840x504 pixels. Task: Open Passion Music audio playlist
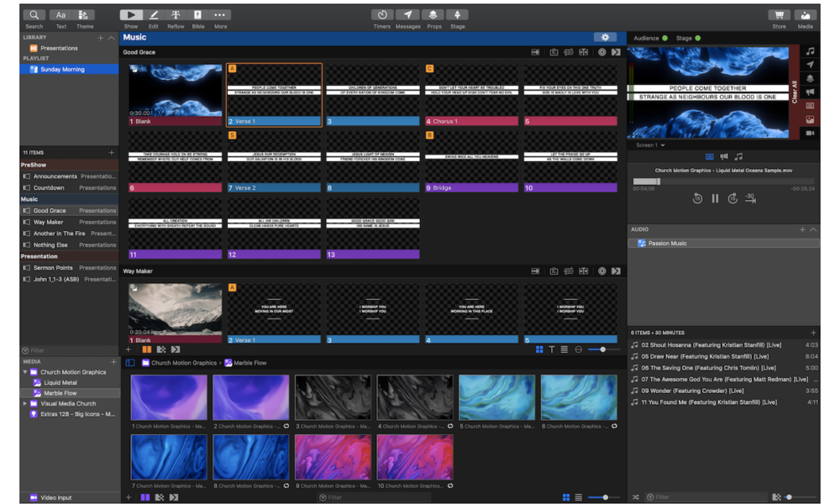724,243
